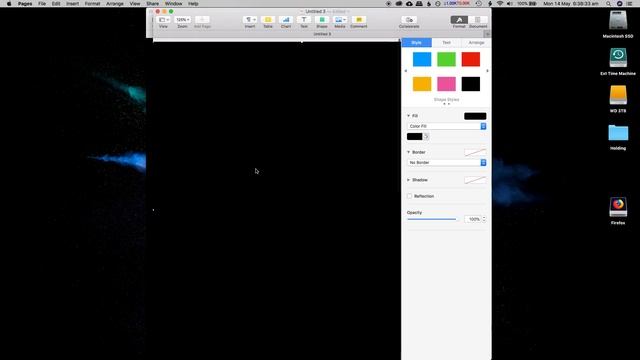The height and width of the screenshot is (360, 640).
Task: Click the volume status icon
Action: tap(510, 4)
